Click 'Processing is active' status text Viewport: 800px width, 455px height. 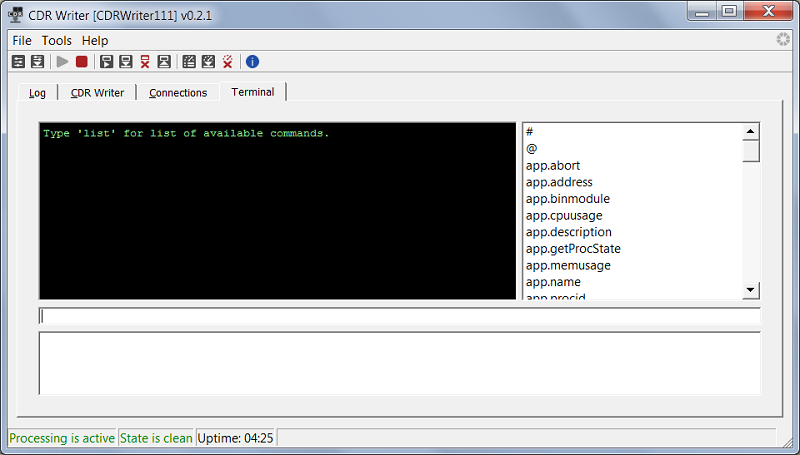click(62, 438)
